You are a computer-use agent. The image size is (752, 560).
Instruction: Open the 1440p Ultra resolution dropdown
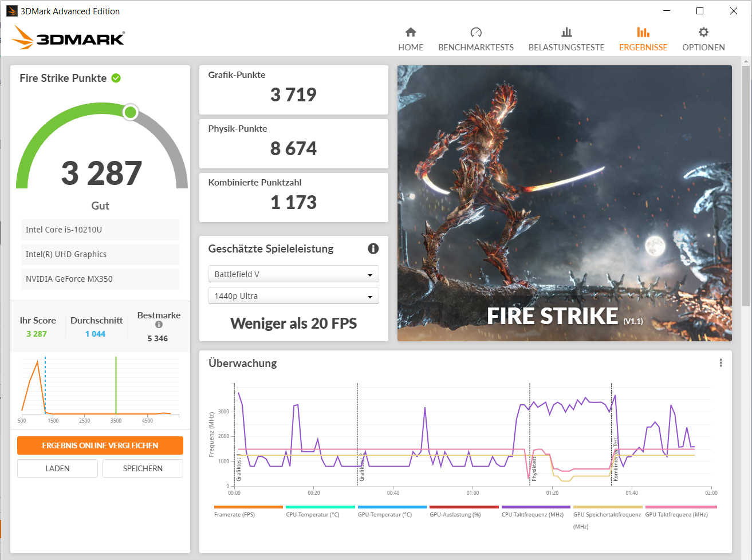point(293,296)
